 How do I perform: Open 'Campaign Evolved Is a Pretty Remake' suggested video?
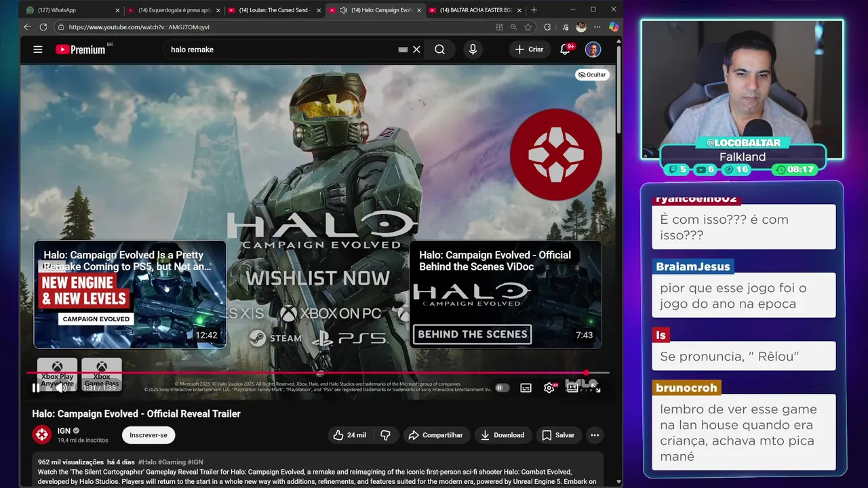coord(130,294)
